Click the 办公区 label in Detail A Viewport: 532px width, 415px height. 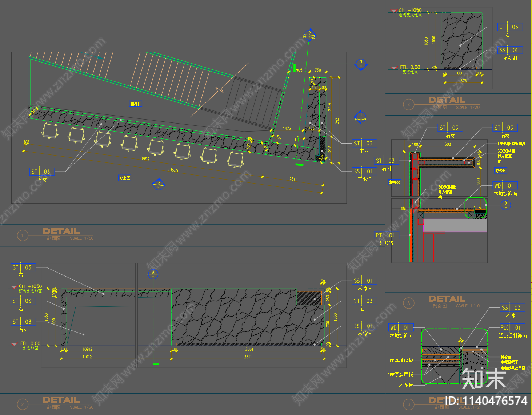(x=501, y=170)
